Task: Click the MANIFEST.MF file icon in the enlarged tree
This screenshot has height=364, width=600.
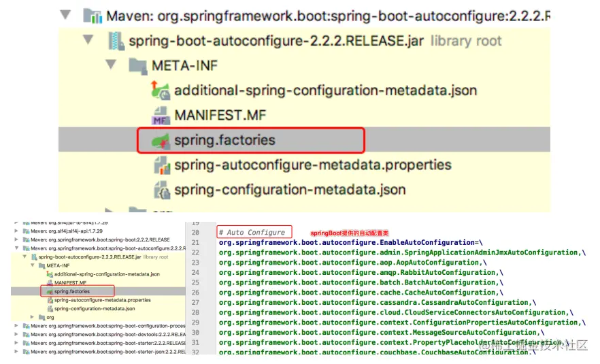Action: tap(161, 115)
